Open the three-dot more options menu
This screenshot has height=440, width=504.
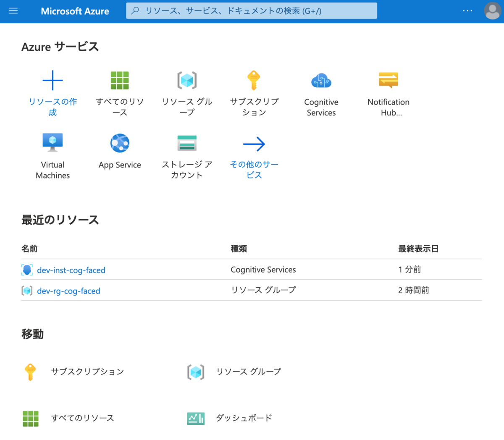467,11
